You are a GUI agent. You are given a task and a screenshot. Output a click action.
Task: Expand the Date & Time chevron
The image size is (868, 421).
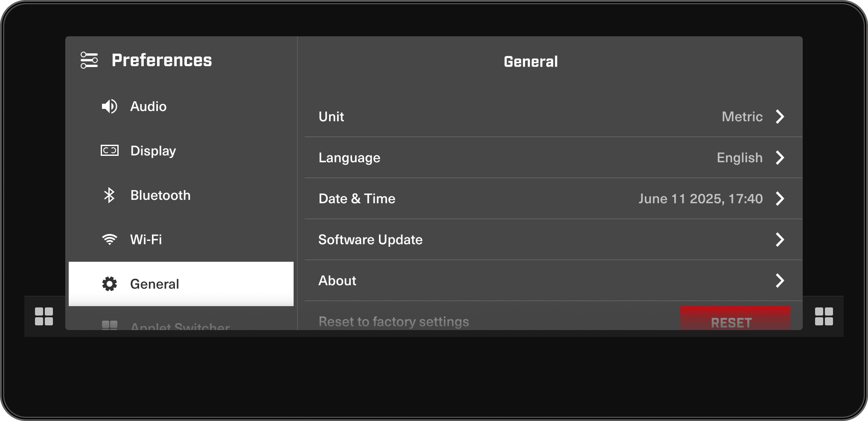coord(781,199)
